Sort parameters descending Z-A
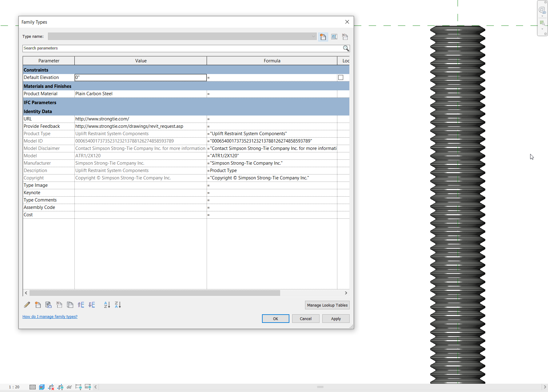 (118, 305)
